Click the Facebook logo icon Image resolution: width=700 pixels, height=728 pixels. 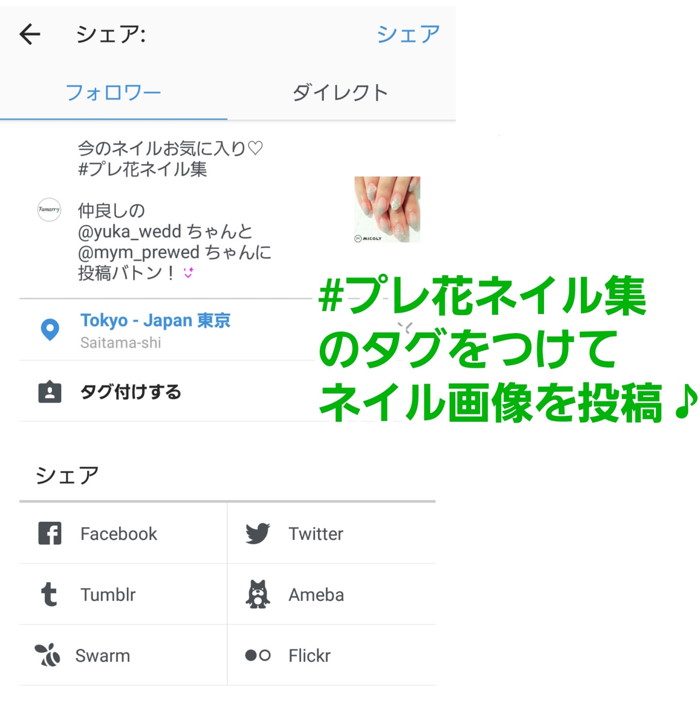[x=50, y=533]
